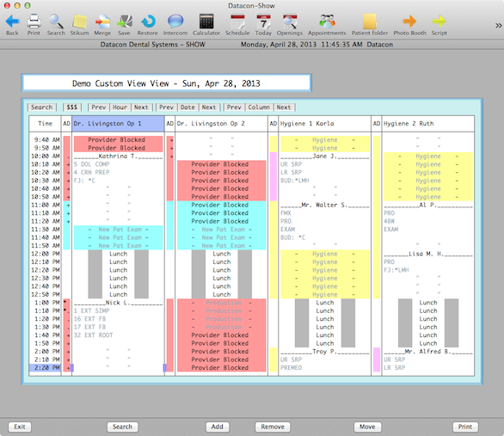
Task: Click the Remove button at bottom
Action: tap(273, 427)
